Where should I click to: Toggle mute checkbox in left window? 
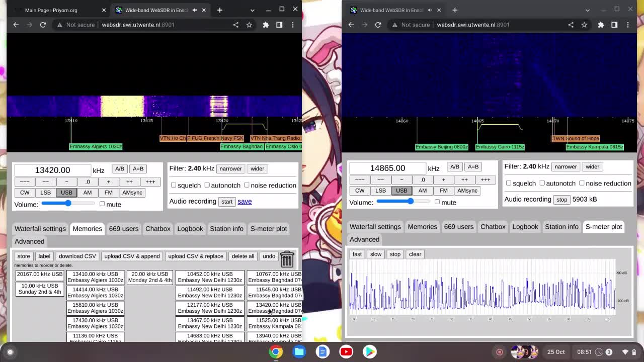[102, 204]
